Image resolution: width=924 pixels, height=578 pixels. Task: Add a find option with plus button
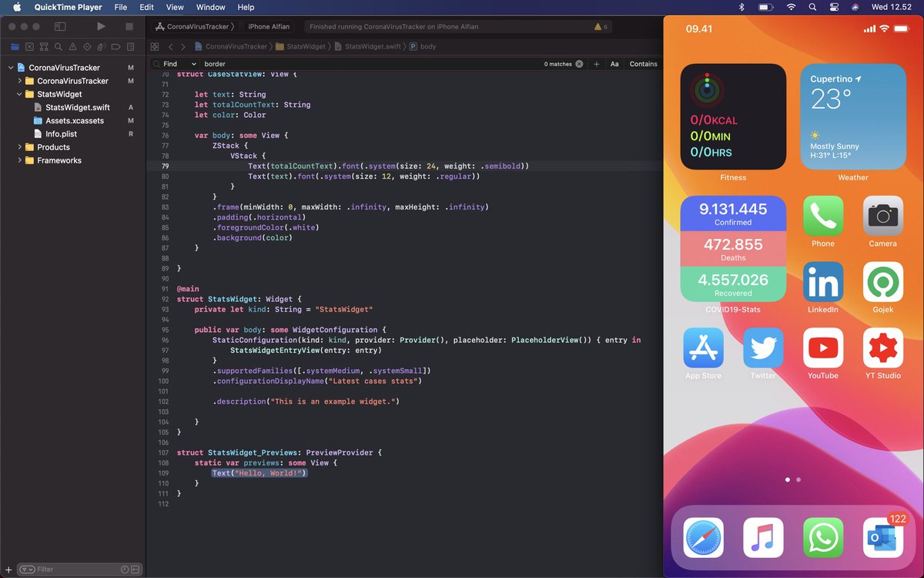click(596, 64)
